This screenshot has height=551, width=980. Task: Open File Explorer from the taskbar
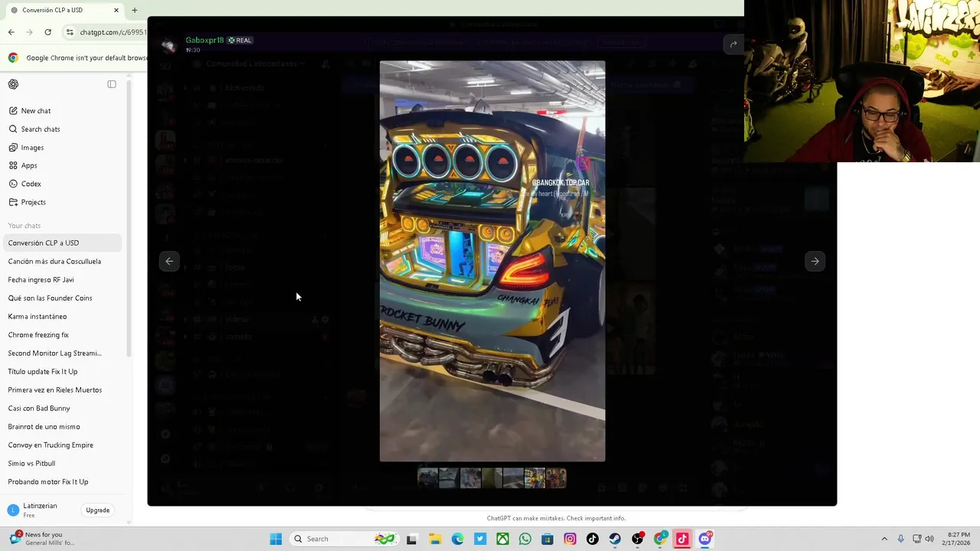(435, 539)
